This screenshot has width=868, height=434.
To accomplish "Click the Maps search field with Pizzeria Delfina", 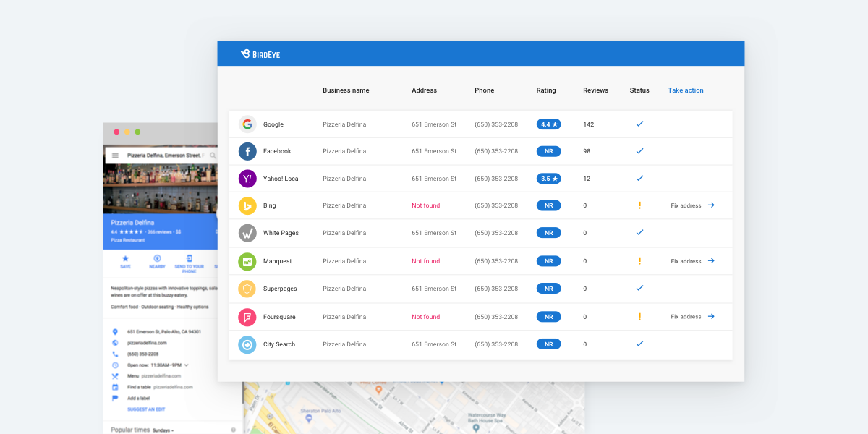I will [x=165, y=156].
